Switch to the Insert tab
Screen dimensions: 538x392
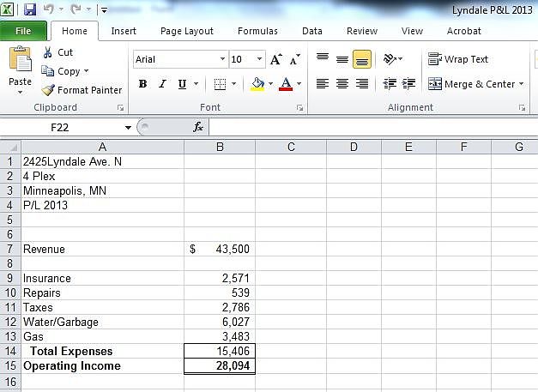point(124,31)
